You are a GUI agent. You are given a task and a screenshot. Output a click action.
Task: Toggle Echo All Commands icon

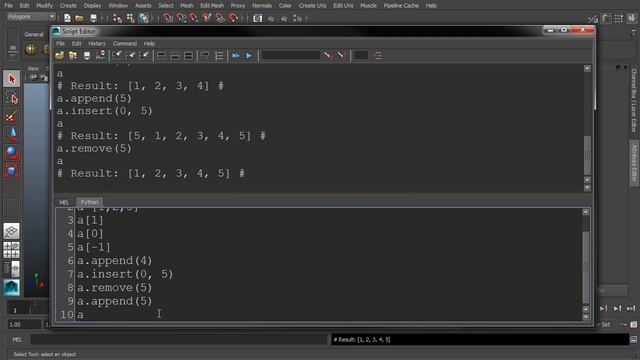pyautogui.click(x=205, y=56)
